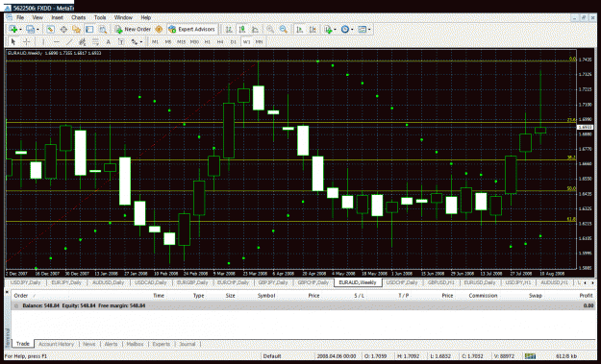Screen dimensions: 601x364
Task: Select the equidistant channel tool
Action: 82,41
